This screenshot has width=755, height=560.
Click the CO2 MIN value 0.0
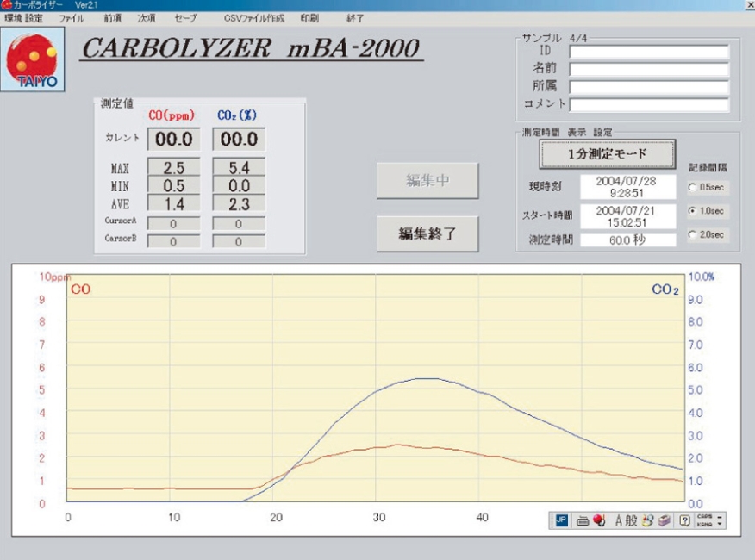pyautogui.click(x=239, y=186)
